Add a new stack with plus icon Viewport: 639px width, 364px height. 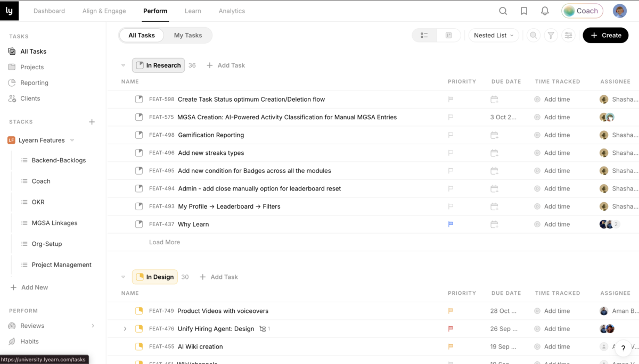92,122
